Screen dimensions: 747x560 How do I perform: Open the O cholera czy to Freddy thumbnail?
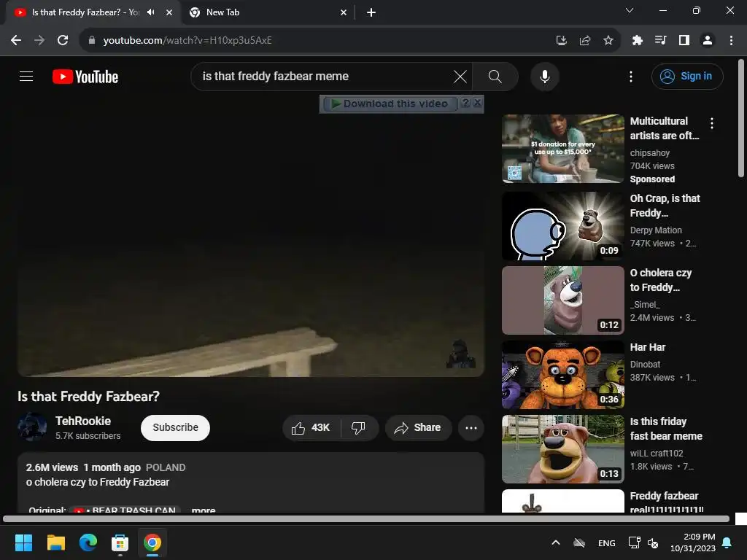[x=562, y=300]
